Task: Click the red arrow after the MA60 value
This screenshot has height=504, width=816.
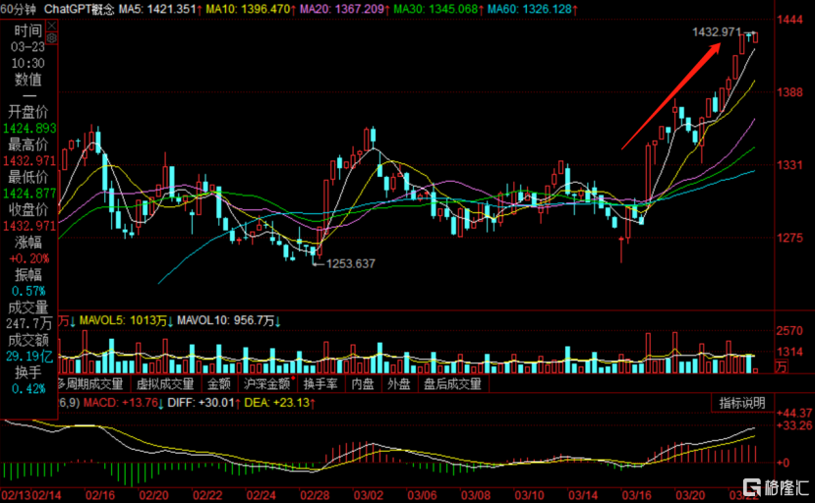Action: [x=575, y=10]
